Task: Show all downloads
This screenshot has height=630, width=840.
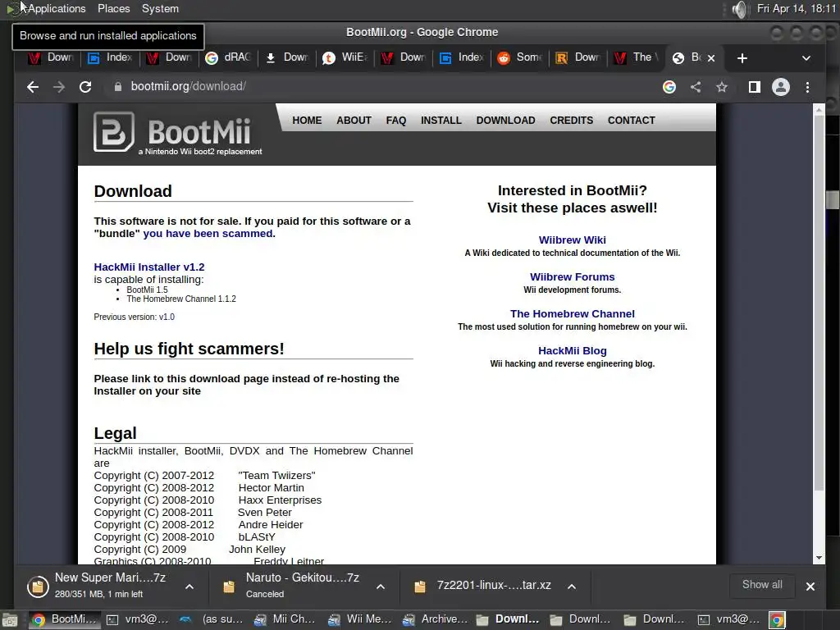Action: coord(762,585)
